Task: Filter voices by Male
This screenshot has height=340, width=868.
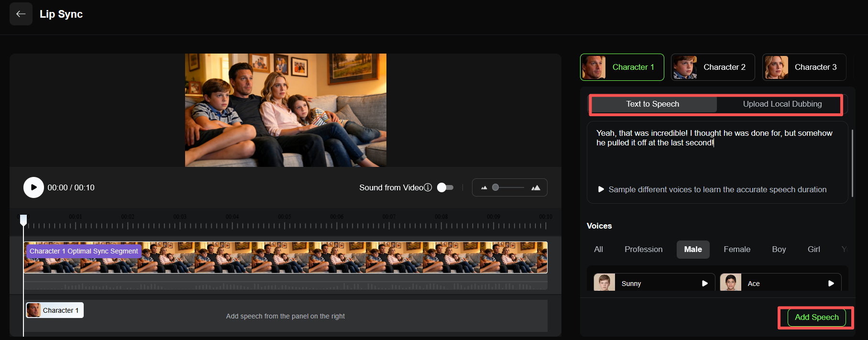Action: [x=693, y=249]
